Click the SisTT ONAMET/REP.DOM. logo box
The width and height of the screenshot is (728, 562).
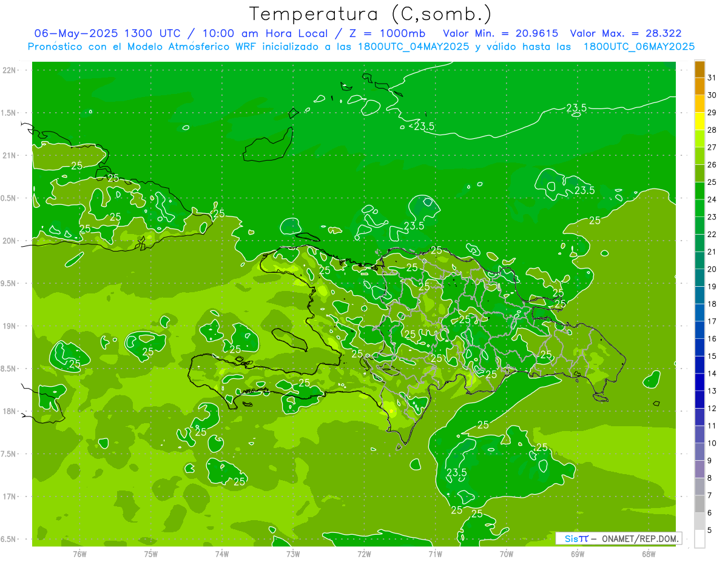(619, 538)
